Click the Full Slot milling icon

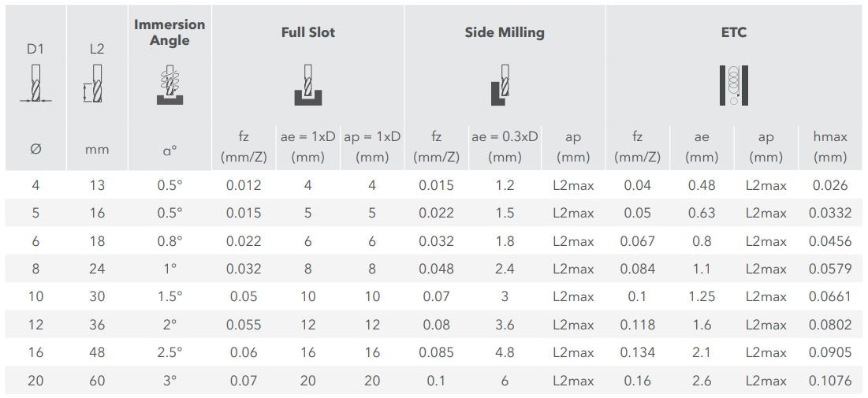point(308,87)
